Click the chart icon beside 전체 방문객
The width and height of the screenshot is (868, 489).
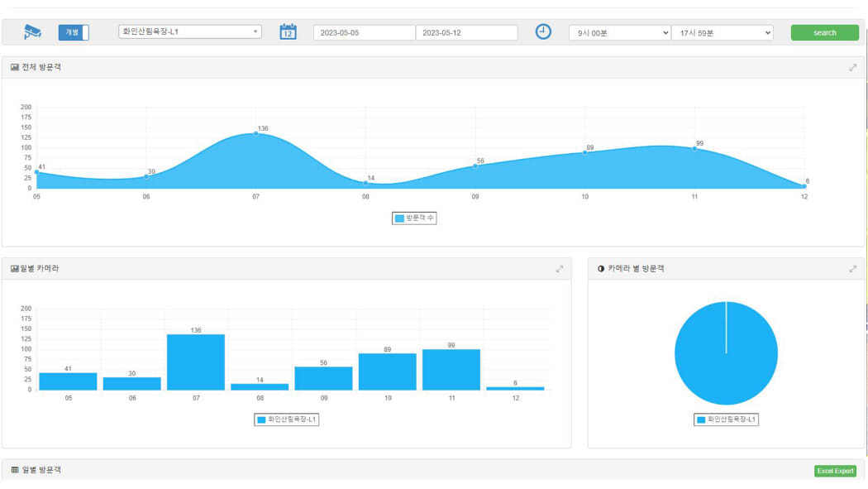[15, 68]
